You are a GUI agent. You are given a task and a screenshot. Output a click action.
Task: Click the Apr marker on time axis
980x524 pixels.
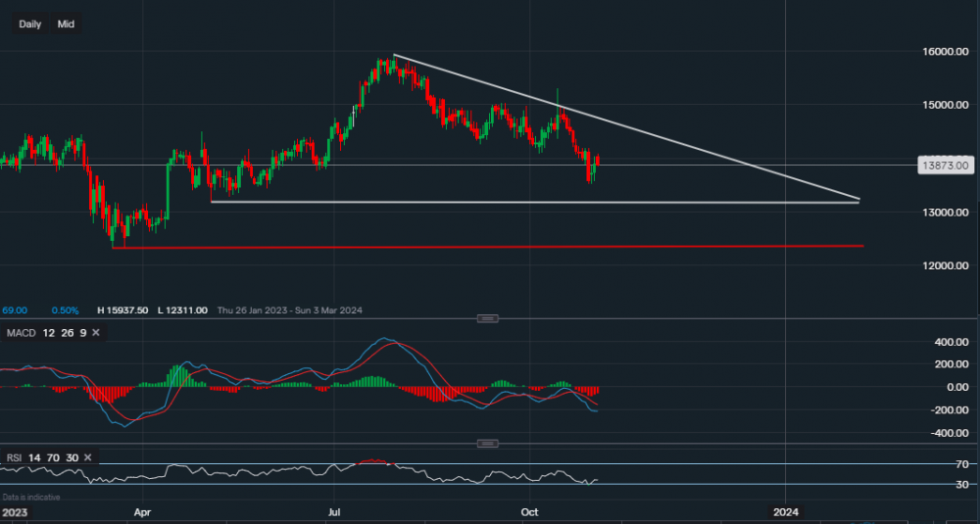tap(143, 512)
